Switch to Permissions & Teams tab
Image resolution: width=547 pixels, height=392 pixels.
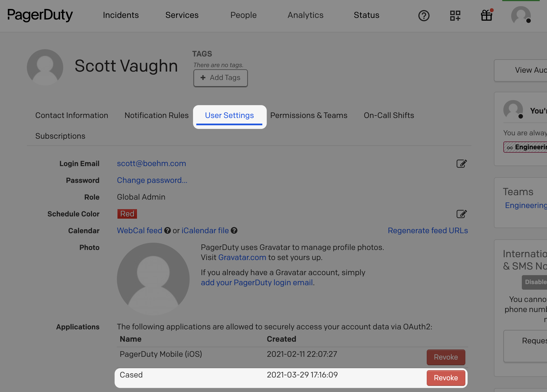click(x=309, y=115)
